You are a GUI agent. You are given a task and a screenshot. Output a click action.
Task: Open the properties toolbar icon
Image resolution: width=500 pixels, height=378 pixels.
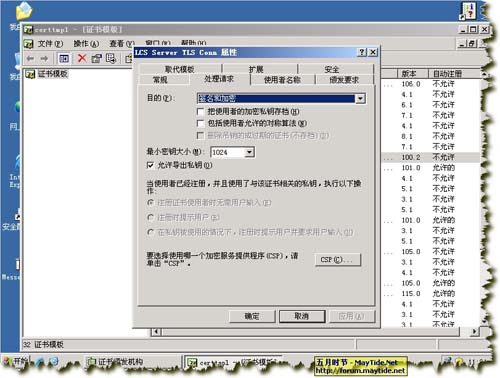tap(96, 59)
